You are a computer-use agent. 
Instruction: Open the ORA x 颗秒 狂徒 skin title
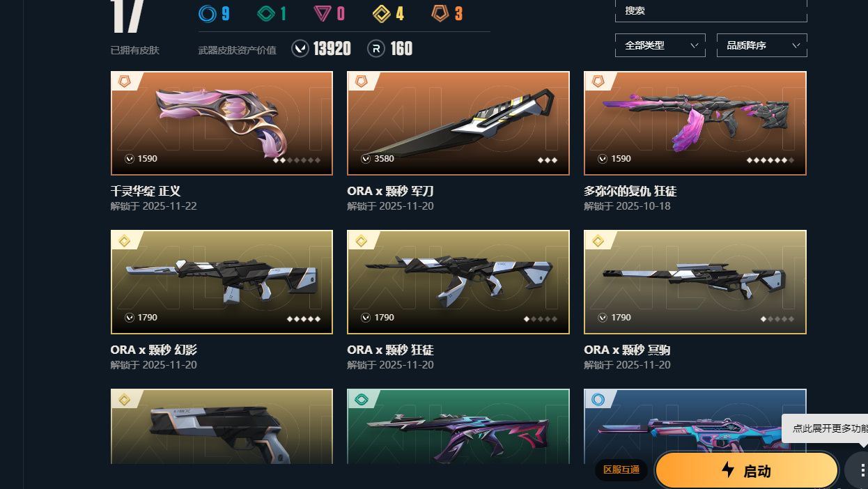coord(390,350)
